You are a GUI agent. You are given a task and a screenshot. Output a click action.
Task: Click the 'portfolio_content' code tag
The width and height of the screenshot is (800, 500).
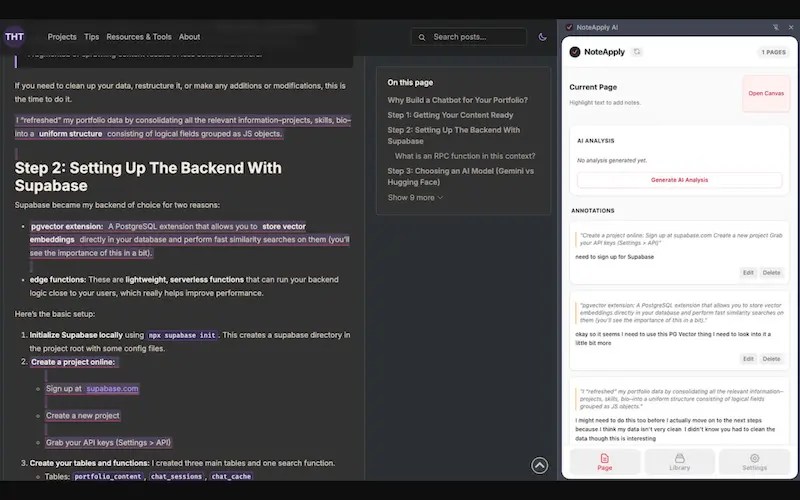click(108, 476)
